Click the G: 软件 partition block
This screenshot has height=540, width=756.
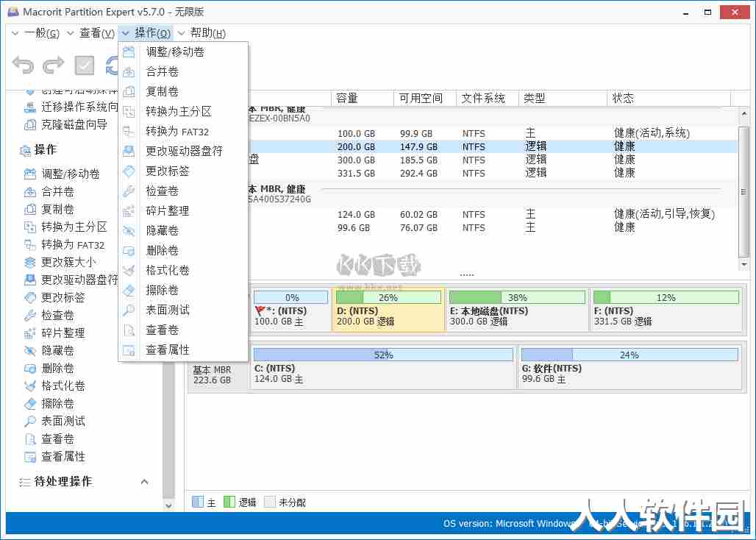coord(630,367)
